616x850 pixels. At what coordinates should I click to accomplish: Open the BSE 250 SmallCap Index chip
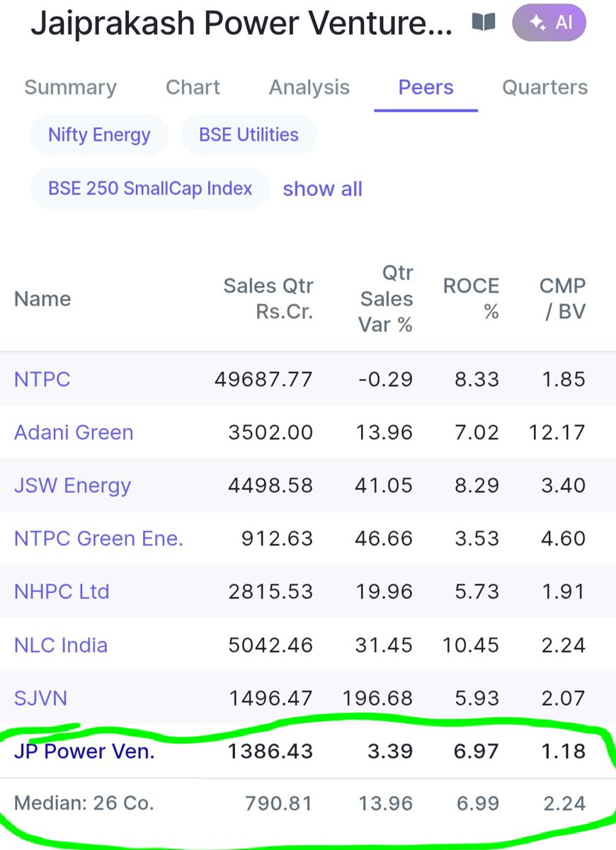150,188
